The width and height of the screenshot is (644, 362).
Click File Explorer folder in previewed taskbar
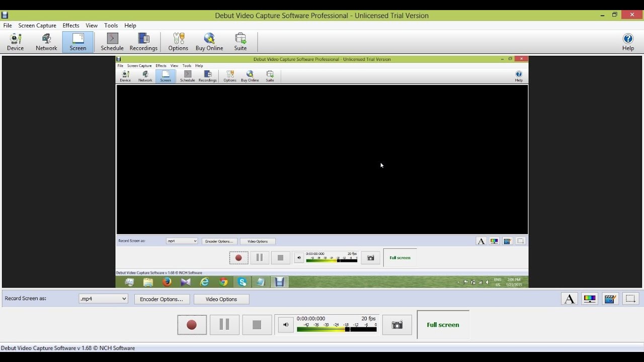(x=148, y=282)
